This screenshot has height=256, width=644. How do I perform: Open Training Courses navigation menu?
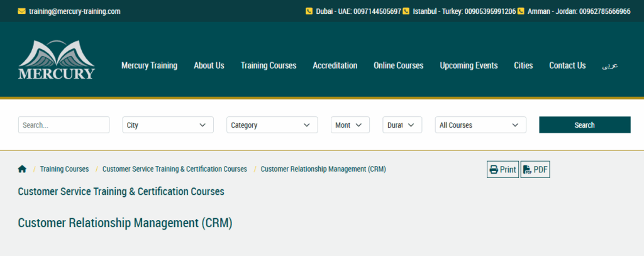point(269,65)
